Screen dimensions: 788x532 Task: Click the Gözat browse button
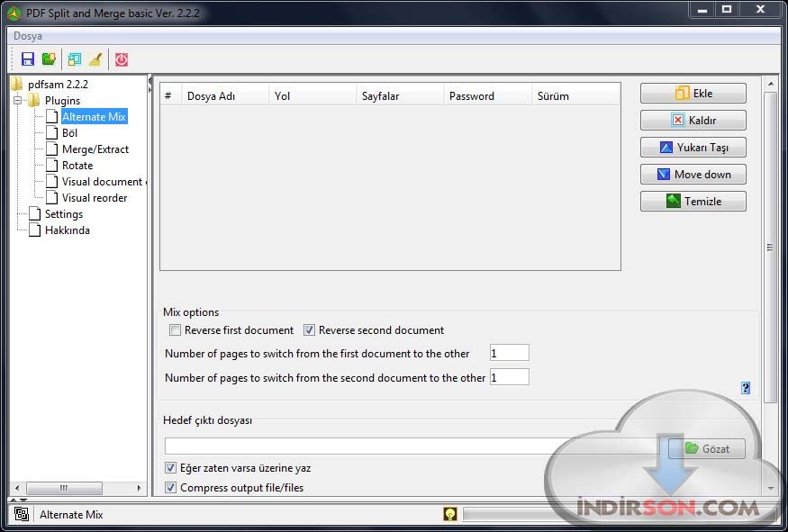tap(707, 448)
